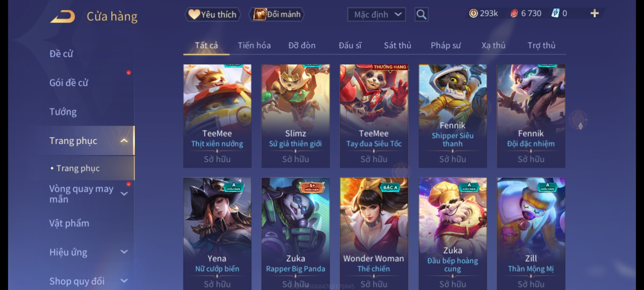Open Đổi mảnh fragment exchange button

click(277, 15)
